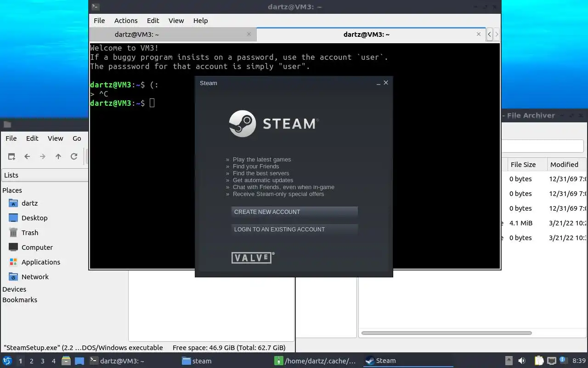Viewport: 588px width, 368px height.
Task: Click the archiver horizontal scrollbar
Action: [x=447, y=333]
